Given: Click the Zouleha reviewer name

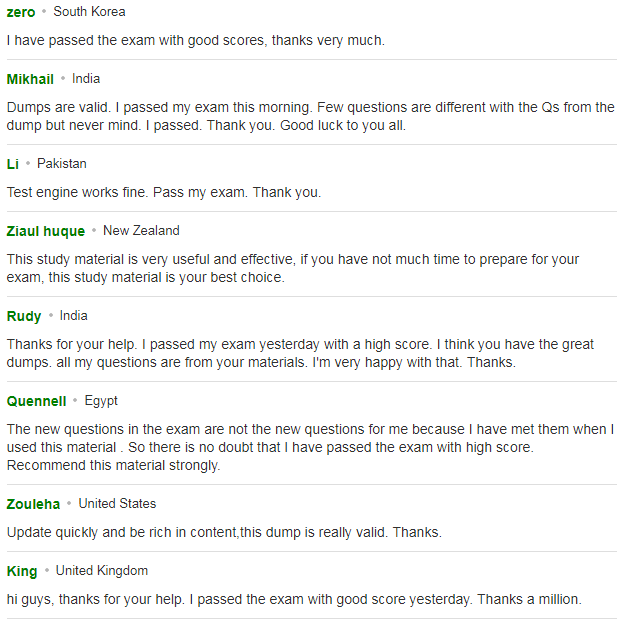Looking at the screenshot, I should [33, 504].
